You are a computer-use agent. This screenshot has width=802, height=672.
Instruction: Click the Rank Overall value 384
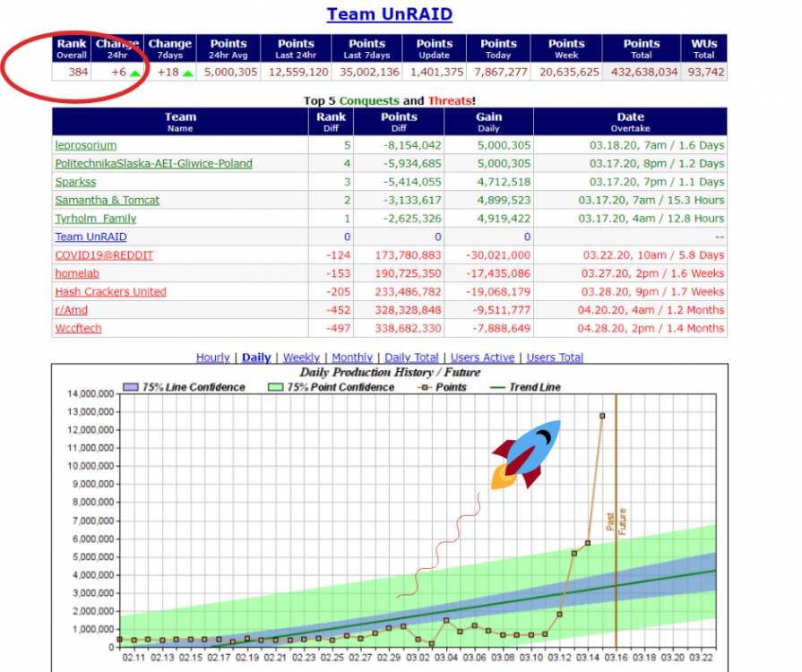pos(78,72)
